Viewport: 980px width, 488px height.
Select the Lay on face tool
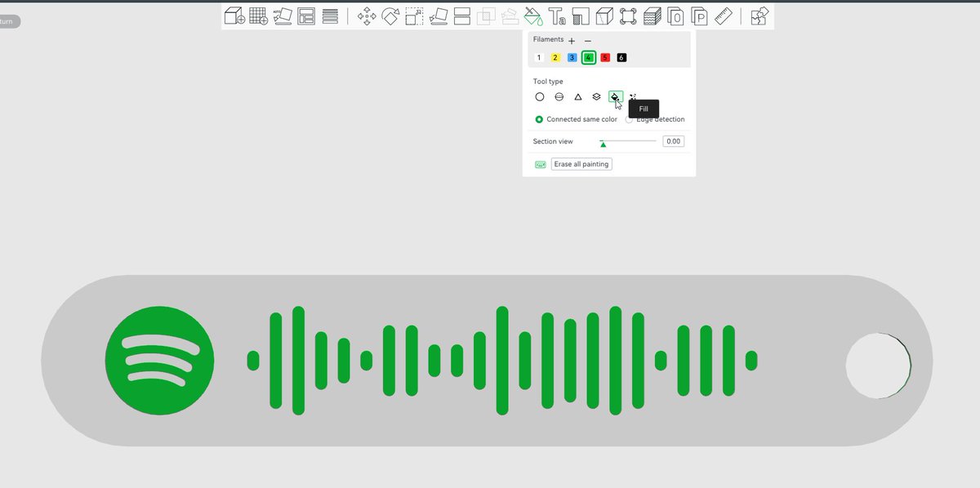[x=438, y=16]
